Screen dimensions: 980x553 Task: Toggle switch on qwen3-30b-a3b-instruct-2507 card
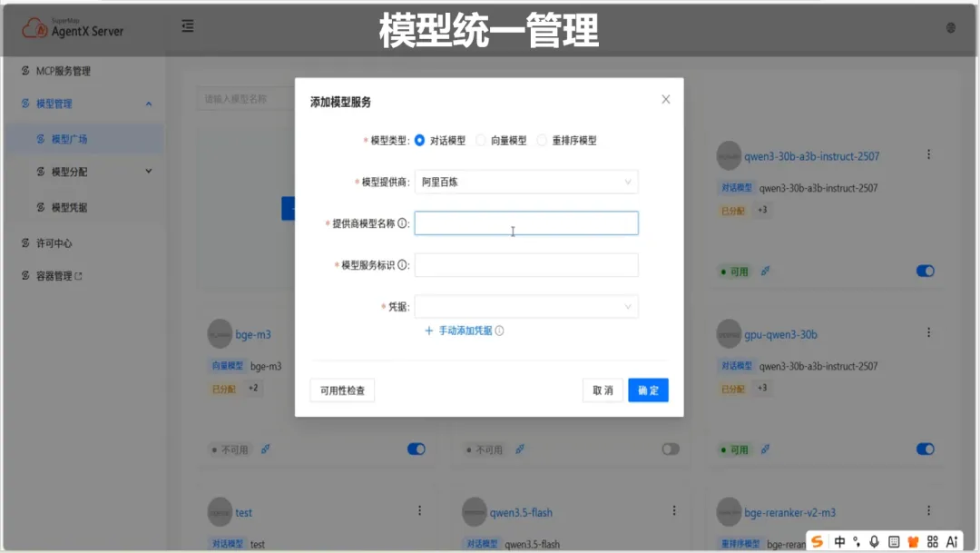point(925,271)
